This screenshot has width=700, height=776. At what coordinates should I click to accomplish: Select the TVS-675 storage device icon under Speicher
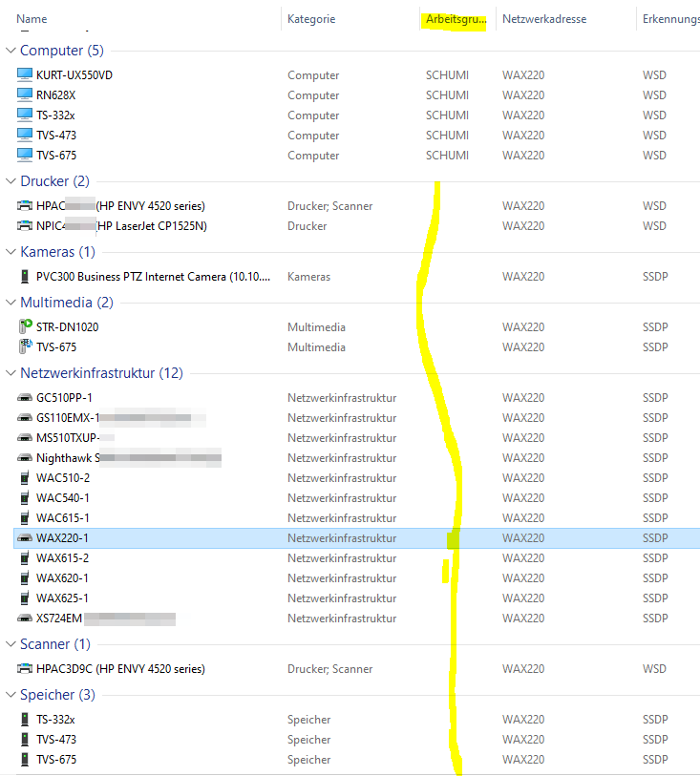click(x=25, y=759)
